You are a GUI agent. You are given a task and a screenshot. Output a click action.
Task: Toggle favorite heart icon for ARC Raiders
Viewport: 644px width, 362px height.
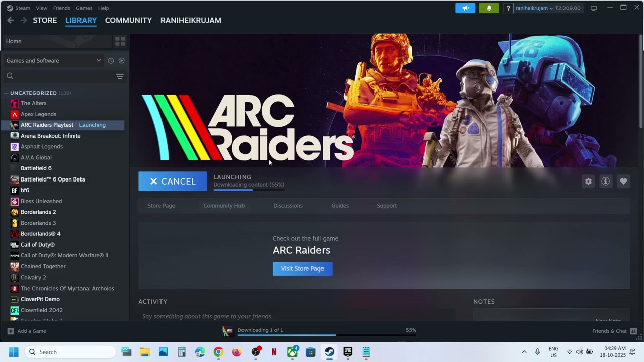623,182
